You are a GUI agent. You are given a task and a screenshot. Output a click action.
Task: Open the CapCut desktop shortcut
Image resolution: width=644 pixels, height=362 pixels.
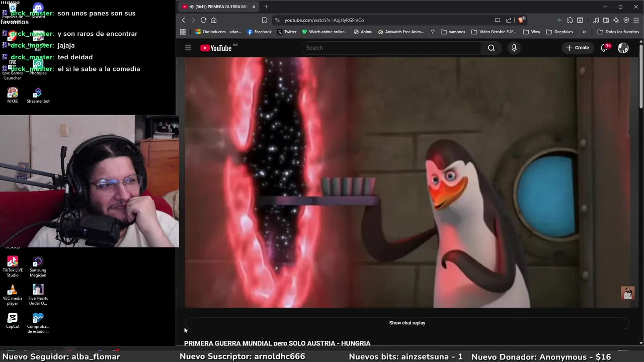point(13,320)
